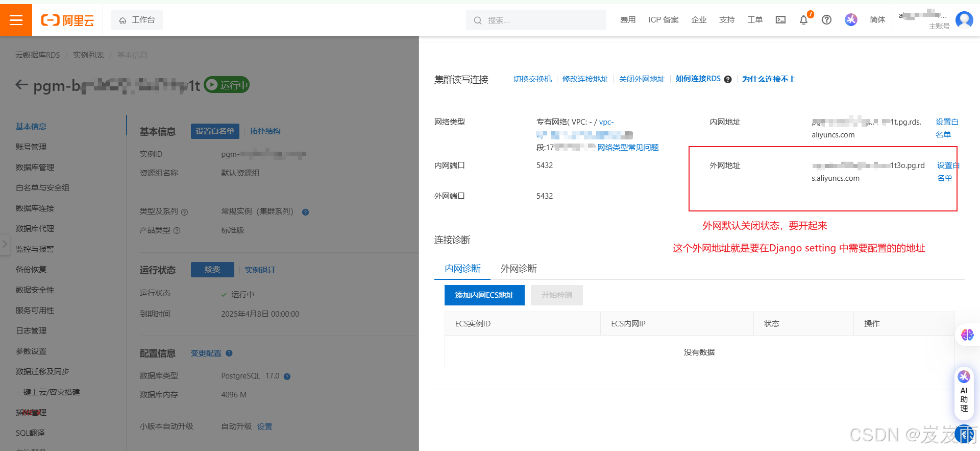
Task: Open the notification bell
Action: 803,20
